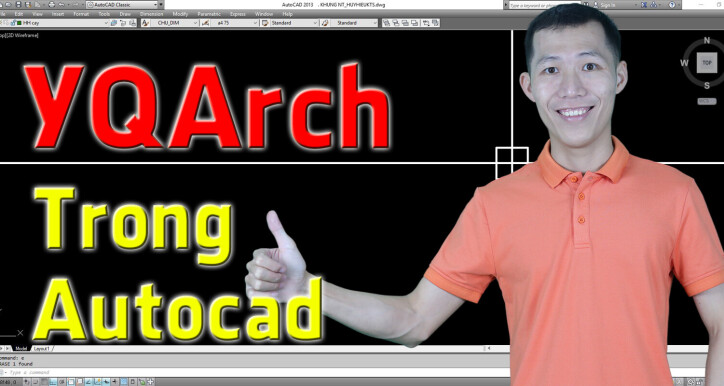Open the Draw menu
This screenshot has width=724, height=386.
tap(125, 14)
